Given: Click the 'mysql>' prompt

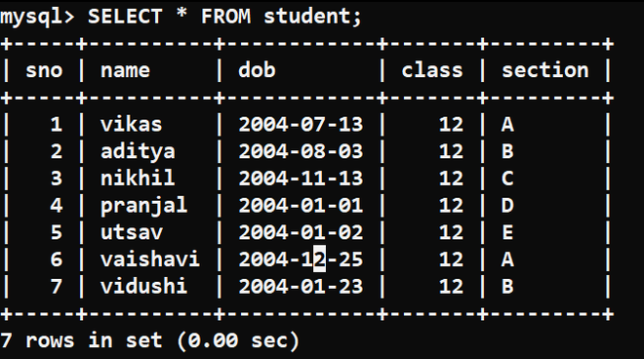Looking at the screenshot, I should [37, 18].
